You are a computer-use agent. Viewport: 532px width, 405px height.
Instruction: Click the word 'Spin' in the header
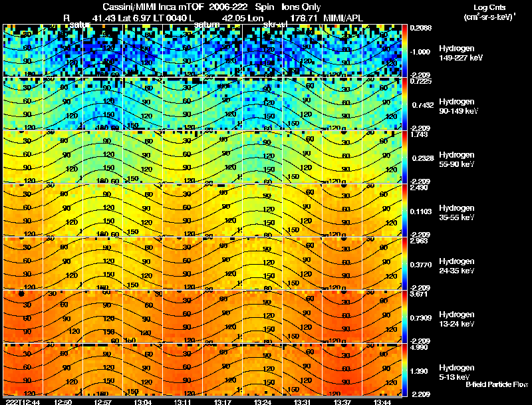(263, 7)
